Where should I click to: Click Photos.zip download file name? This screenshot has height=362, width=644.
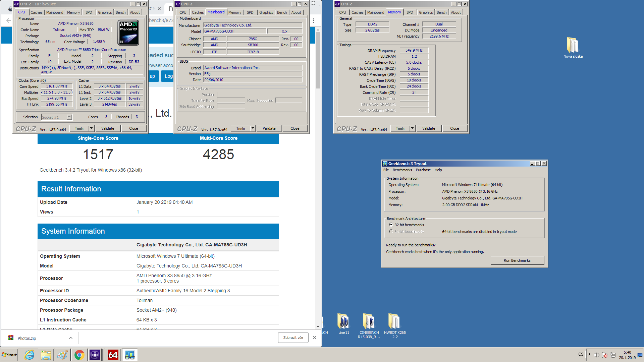27,338
